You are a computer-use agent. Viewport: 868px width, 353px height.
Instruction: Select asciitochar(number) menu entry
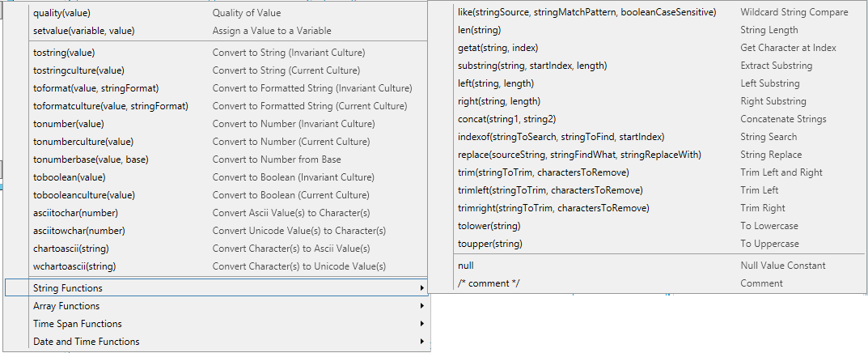[x=75, y=213]
